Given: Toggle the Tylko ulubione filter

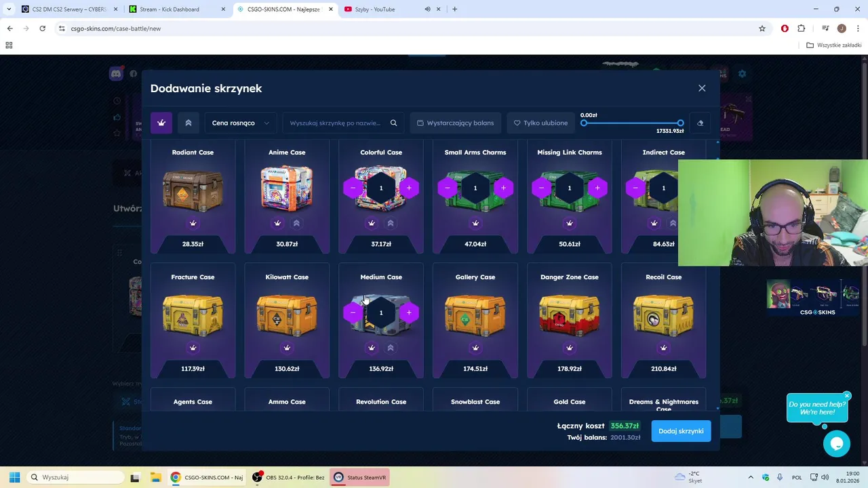Looking at the screenshot, I should [x=540, y=123].
